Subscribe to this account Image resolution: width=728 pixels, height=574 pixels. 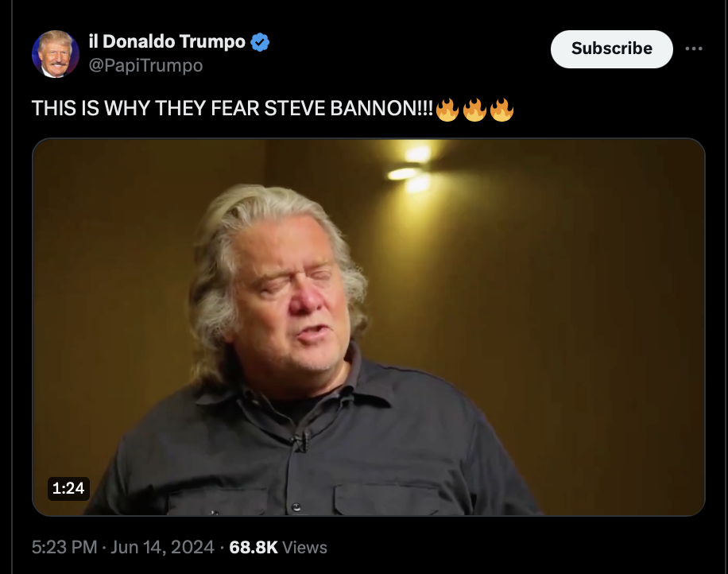pos(611,48)
